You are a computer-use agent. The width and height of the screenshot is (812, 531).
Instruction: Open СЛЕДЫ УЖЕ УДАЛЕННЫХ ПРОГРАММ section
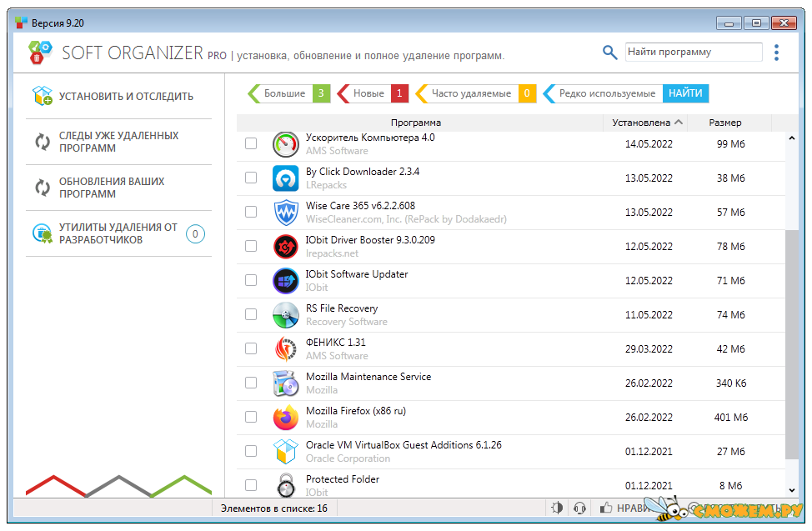[118, 142]
